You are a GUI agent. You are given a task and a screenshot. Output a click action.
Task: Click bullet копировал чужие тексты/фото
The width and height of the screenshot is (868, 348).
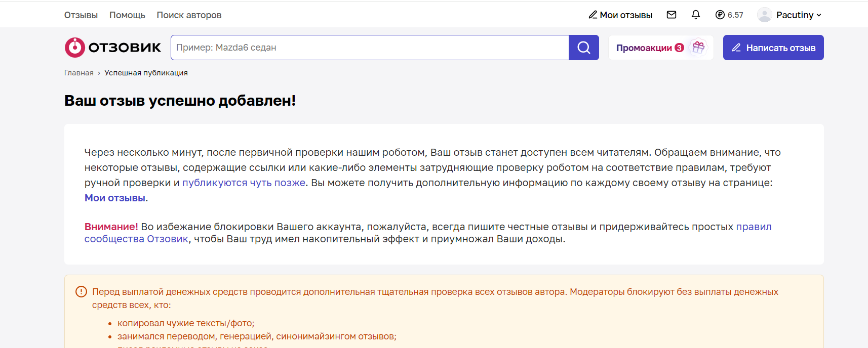tap(186, 323)
